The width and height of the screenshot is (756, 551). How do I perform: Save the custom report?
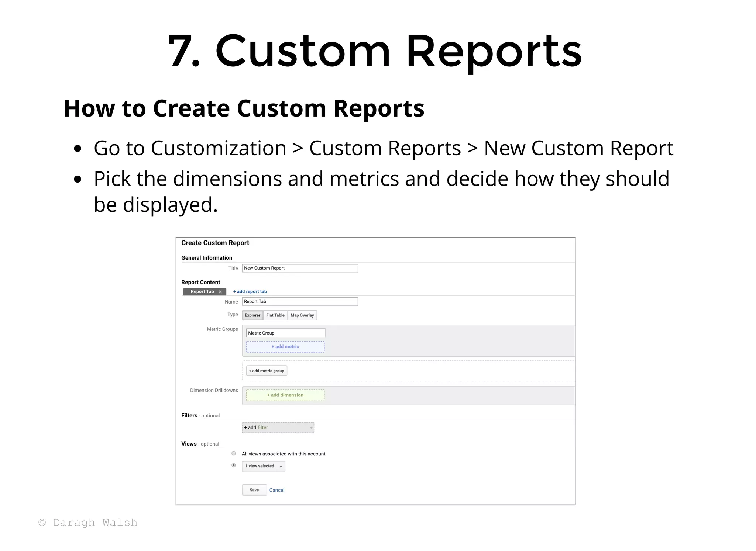point(254,490)
